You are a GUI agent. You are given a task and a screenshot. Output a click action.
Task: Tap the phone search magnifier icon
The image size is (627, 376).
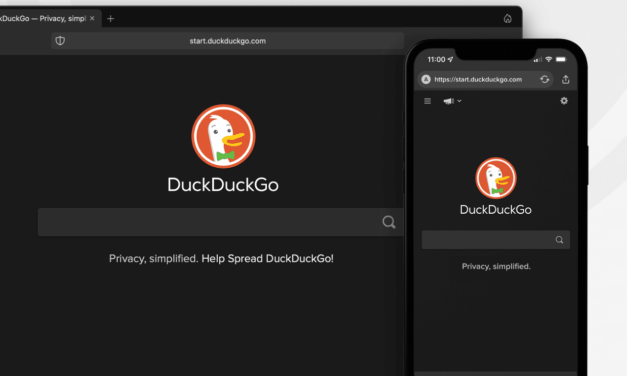(x=559, y=240)
